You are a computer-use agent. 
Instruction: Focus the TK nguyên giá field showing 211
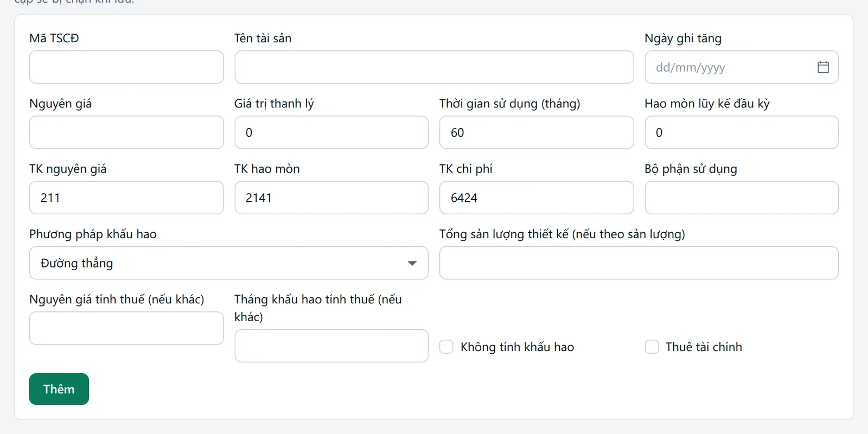tap(126, 197)
